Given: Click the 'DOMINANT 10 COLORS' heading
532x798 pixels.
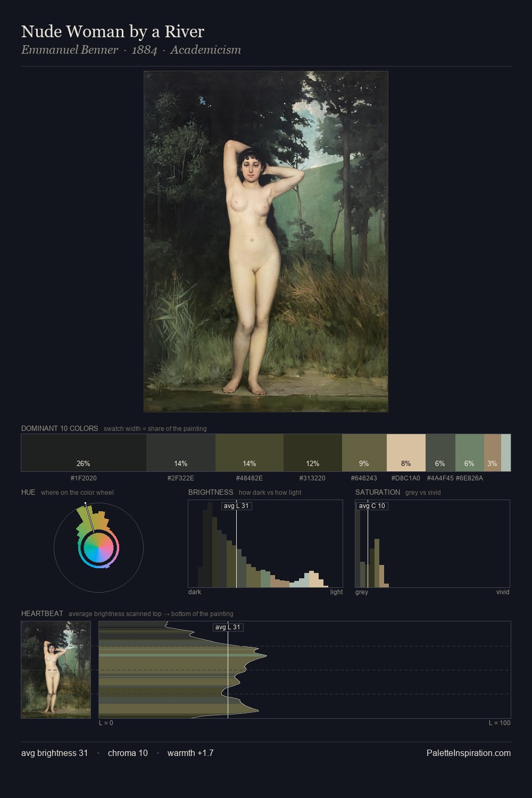Looking at the screenshot, I should pos(60,428).
